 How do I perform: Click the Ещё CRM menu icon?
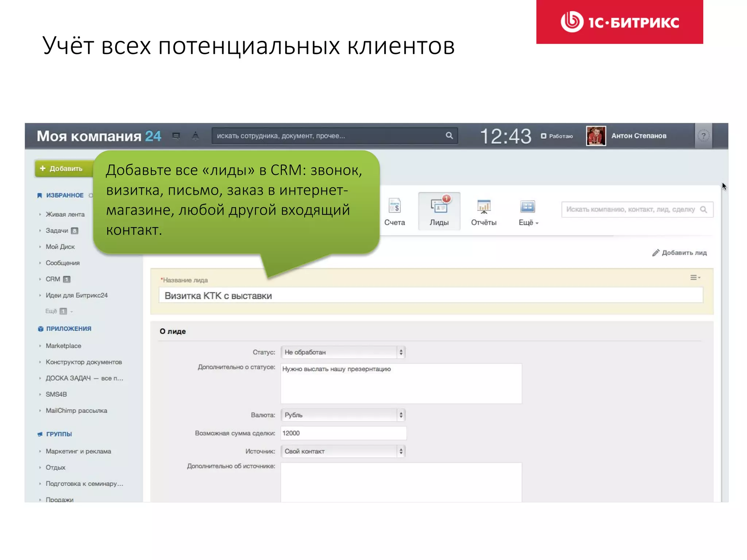527,207
